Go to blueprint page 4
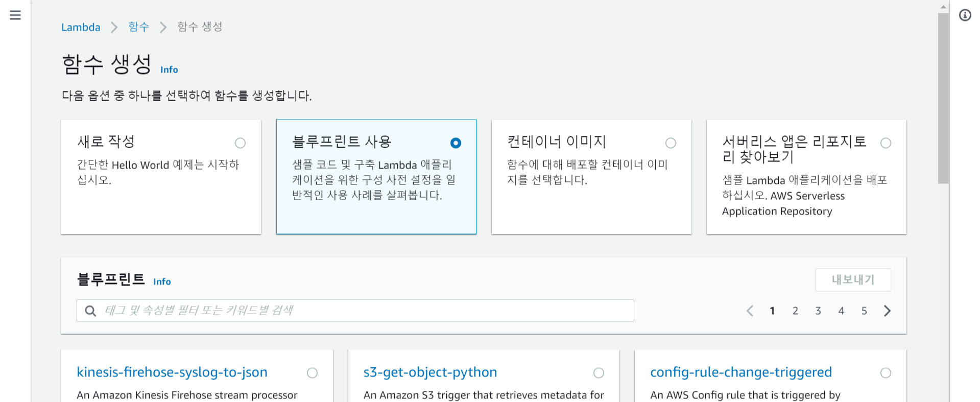The width and height of the screenshot is (980, 402). pos(841,311)
